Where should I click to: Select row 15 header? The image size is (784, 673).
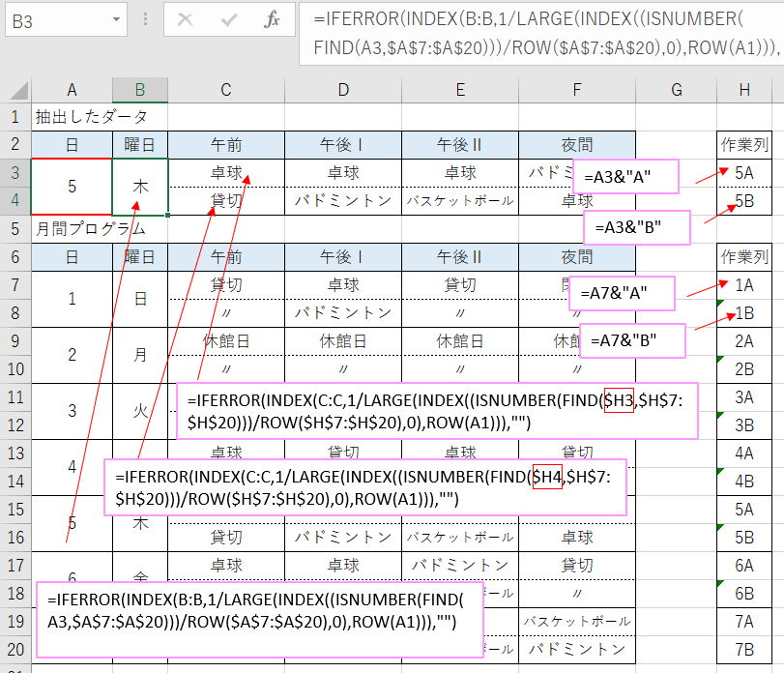[14, 510]
